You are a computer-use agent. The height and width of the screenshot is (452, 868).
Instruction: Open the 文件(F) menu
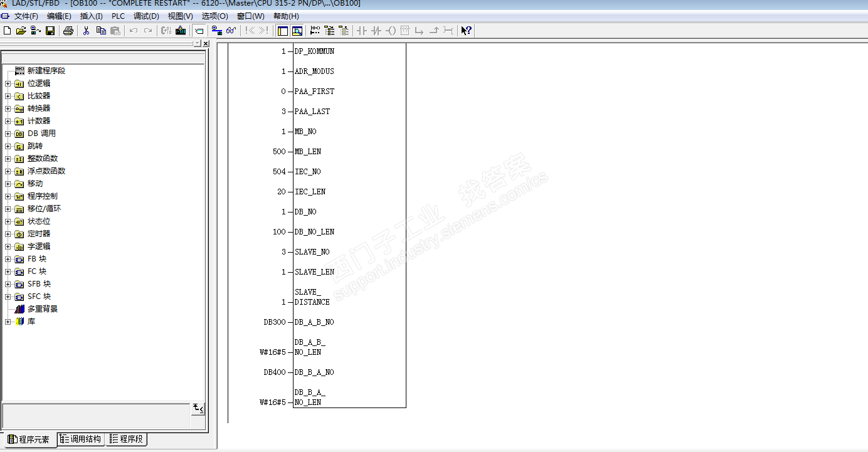[x=26, y=16]
